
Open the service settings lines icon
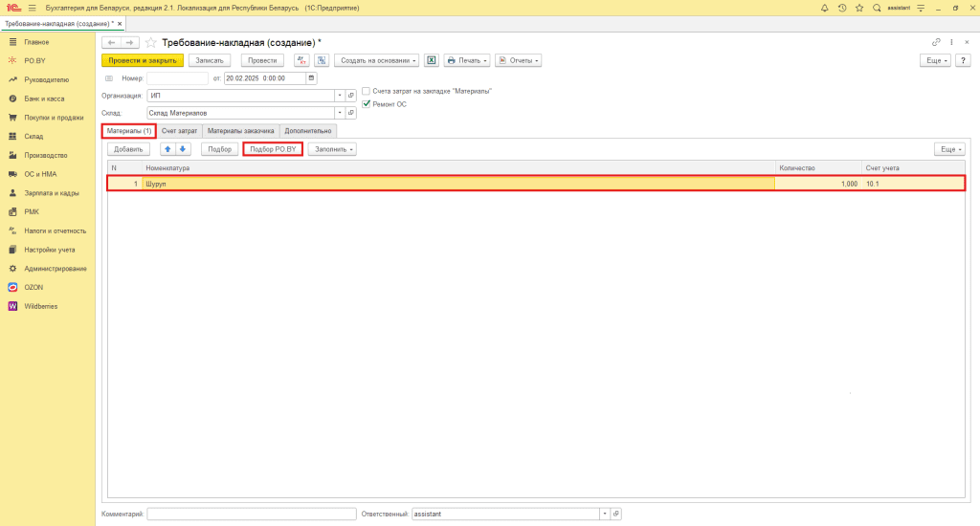click(921, 8)
